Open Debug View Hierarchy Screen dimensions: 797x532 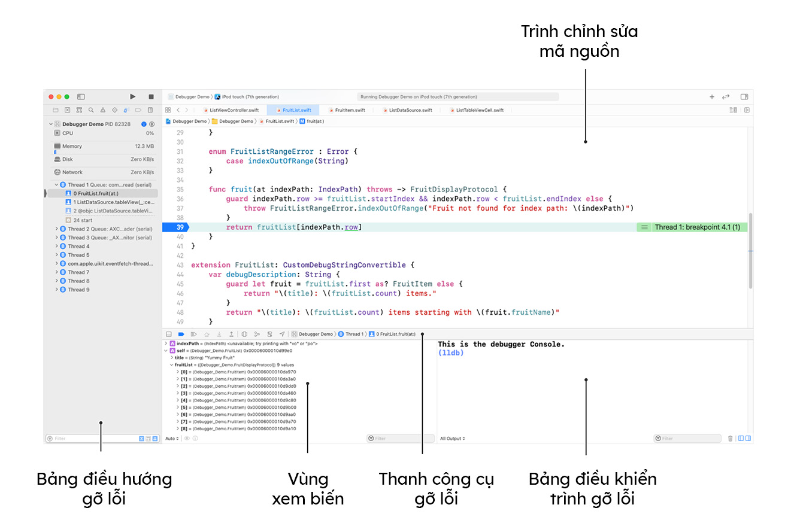(x=244, y=334)
